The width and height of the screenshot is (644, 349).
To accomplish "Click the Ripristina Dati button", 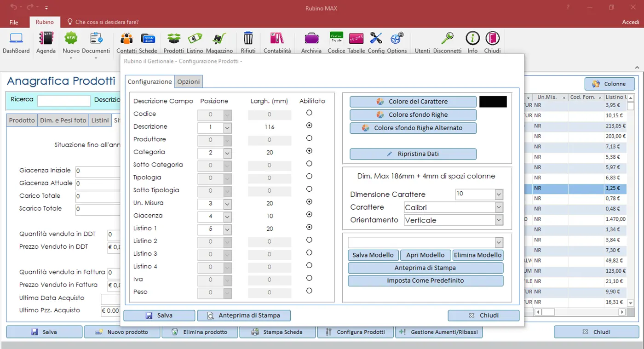I will (x=413, y=154).
